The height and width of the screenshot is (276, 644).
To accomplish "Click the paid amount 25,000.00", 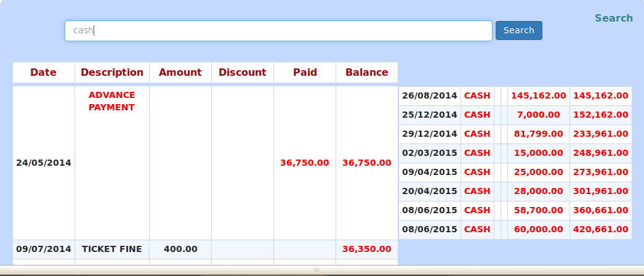I will click(x=539, y=172).
